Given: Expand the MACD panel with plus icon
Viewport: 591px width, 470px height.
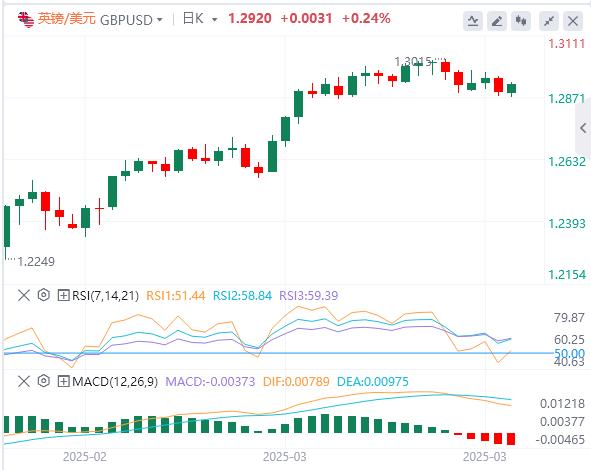Looking at the screenshot, I should 63,381.
